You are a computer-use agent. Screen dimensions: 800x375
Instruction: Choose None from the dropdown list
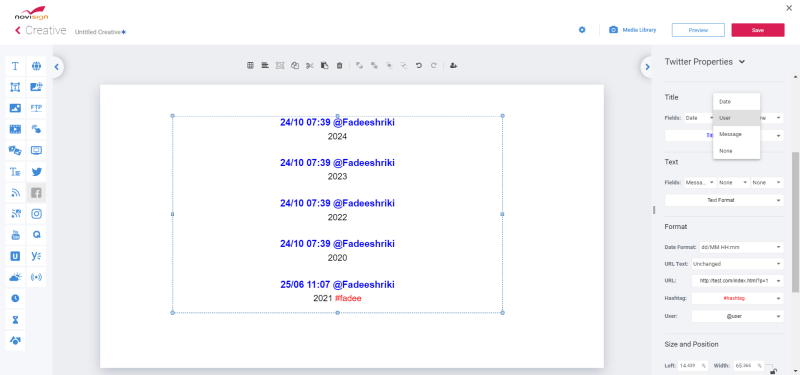[736, 151]
